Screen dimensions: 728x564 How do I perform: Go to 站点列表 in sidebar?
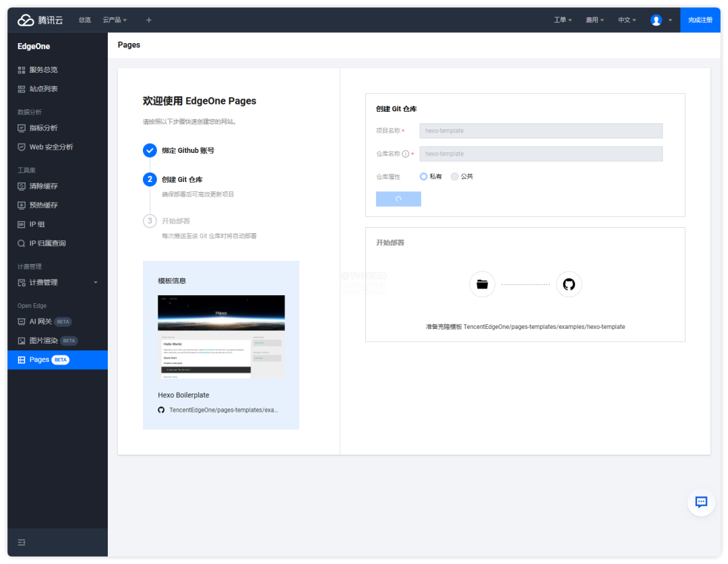click(43, 89)
